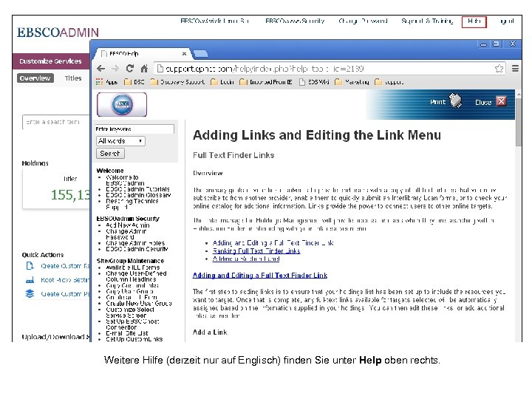Click EBSCOadmin Security in top menu
This screenshot has height=399, width=532.
pyautogui.click(x=295, y=21)
